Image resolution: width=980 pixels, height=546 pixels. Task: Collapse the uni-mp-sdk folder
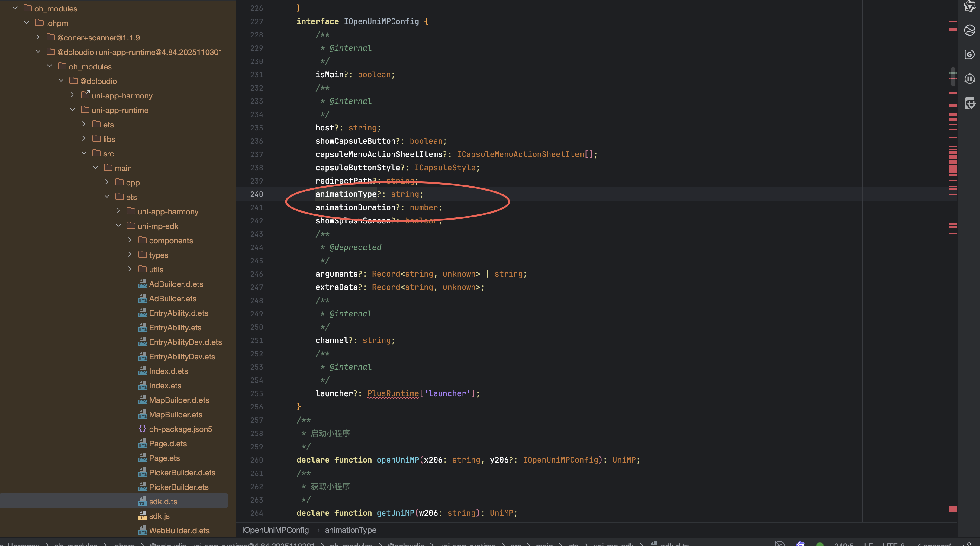coord(118,226)
